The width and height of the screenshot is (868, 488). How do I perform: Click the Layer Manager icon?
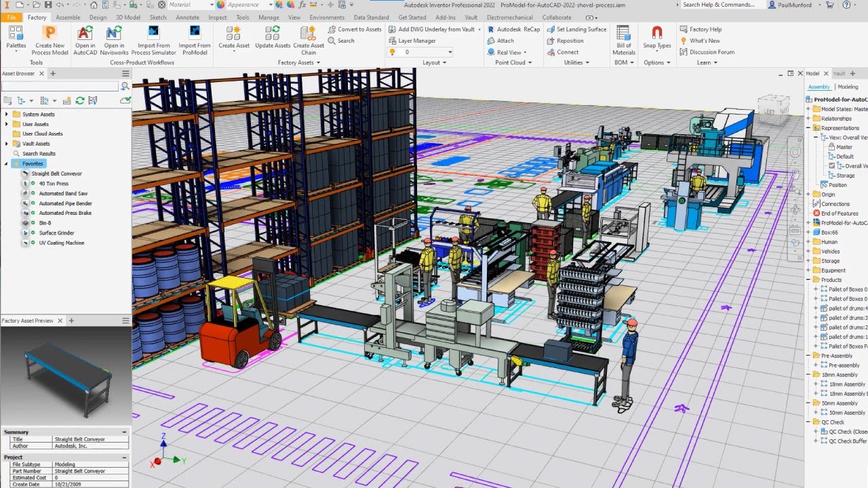(x=393, y=41)
